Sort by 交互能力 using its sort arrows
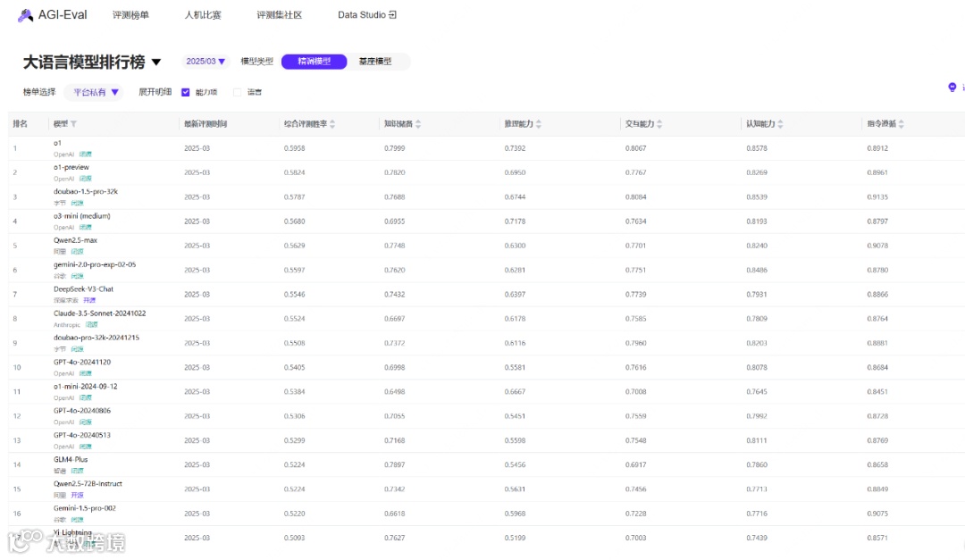Screen dimensions: 965x560 (659, 124)
